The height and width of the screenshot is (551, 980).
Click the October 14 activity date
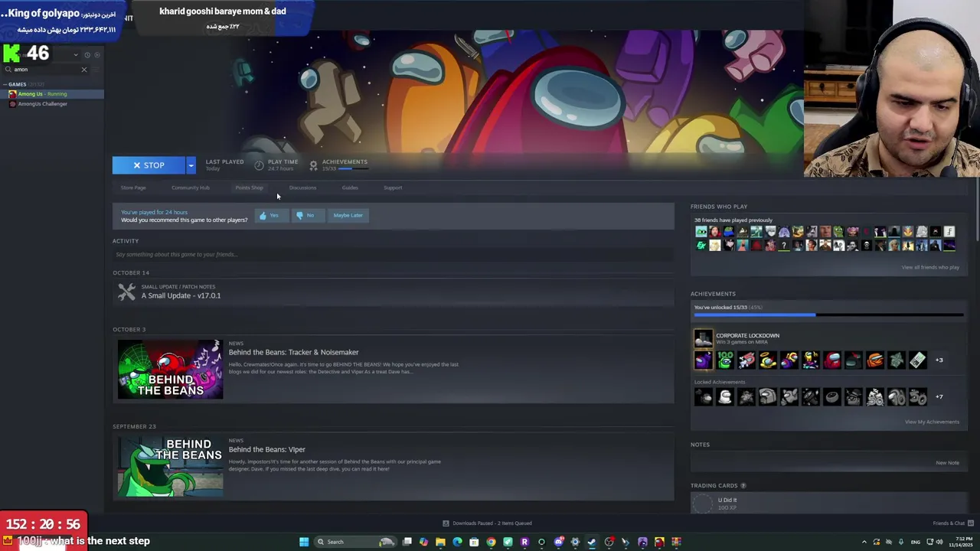click(x=131, y=272)
